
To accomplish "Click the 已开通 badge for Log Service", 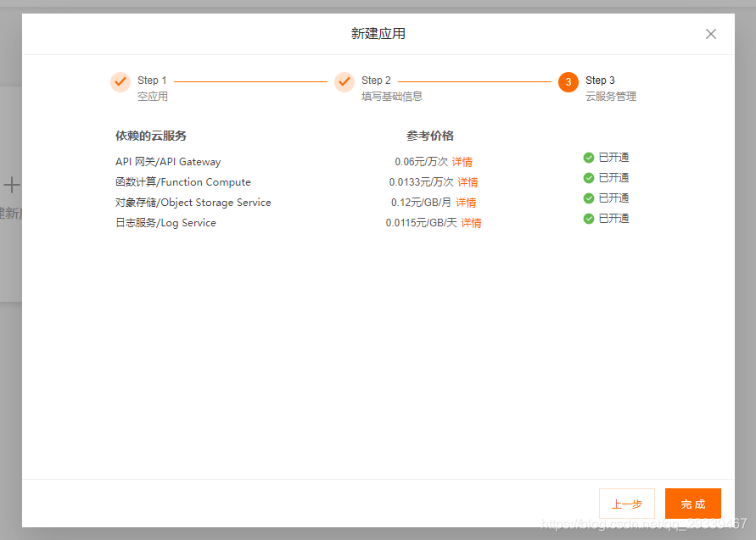I will (x=606, y=218).
